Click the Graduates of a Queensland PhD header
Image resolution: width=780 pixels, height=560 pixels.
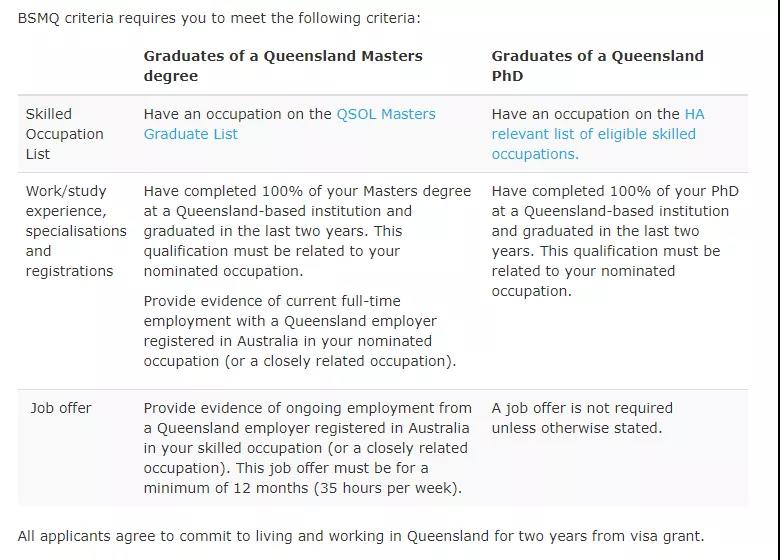[x=597, y=66]
